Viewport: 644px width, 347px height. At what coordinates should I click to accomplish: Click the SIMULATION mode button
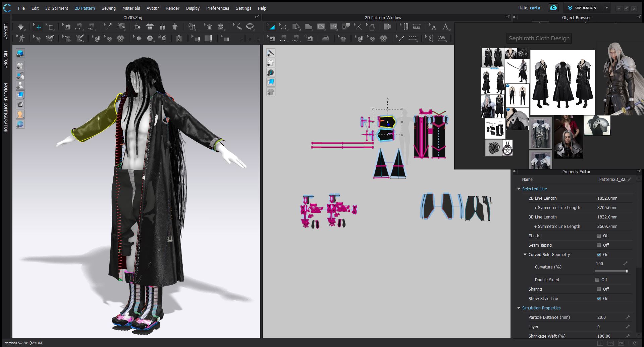[x=582, y=8]
